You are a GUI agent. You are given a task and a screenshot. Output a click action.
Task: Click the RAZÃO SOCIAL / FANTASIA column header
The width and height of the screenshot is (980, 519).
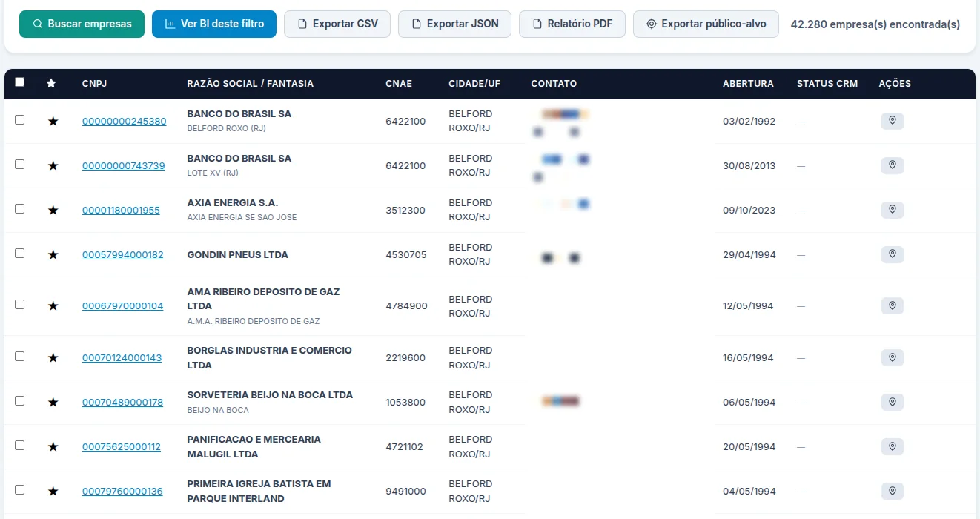pos(250,84)
